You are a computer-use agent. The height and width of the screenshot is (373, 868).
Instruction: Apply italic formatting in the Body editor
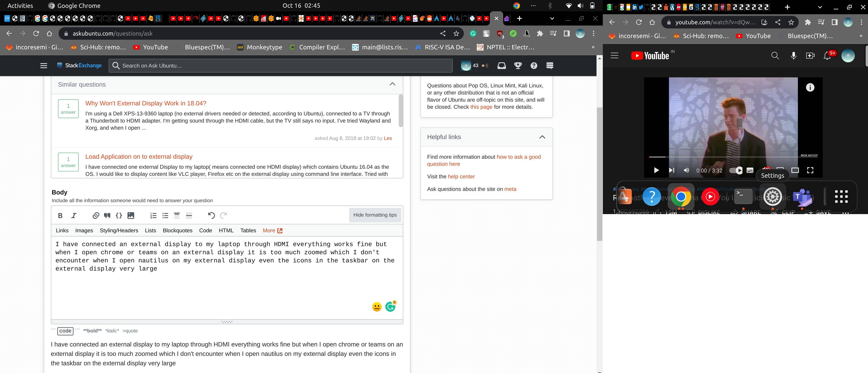tap(74, 215)
